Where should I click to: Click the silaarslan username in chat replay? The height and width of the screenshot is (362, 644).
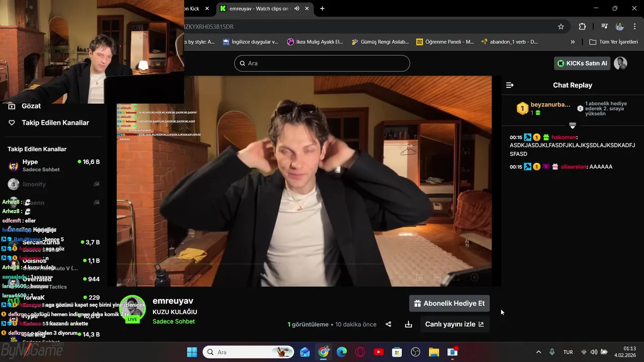click(x=573, y=166)
